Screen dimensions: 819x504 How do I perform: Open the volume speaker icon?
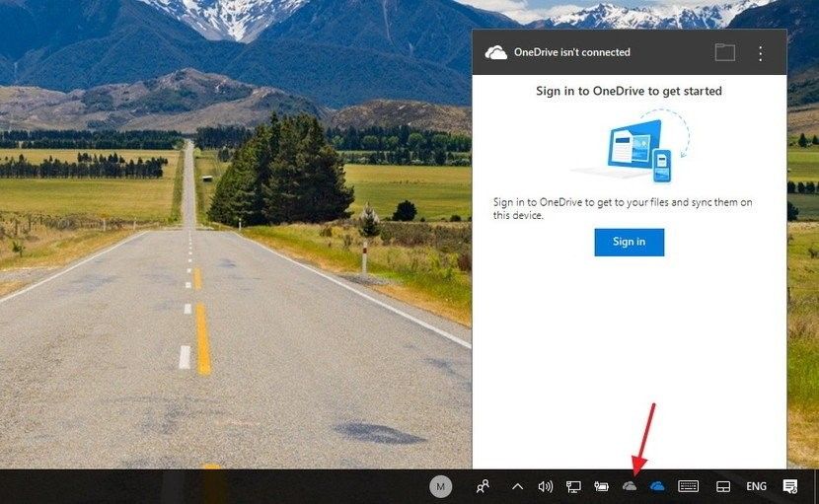(545, 486)
